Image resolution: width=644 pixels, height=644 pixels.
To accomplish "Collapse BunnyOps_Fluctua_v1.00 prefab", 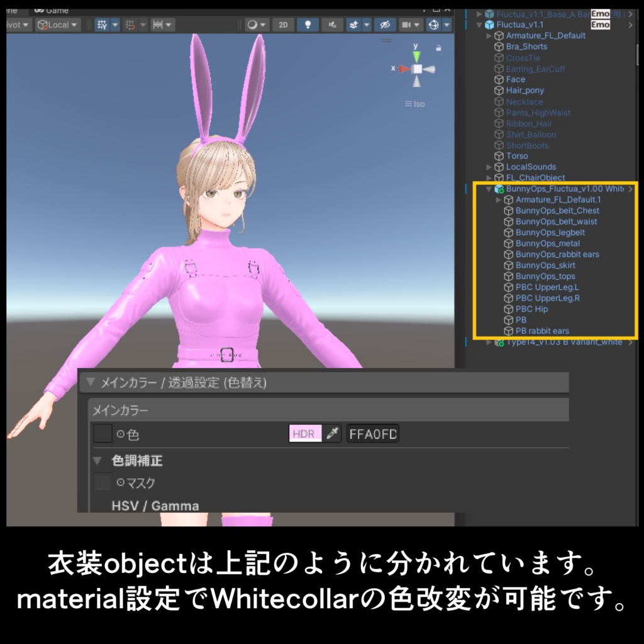I will coord(489,189).
